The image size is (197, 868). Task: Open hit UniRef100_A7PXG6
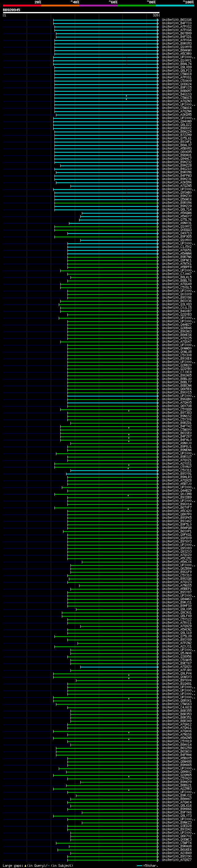(177, 30)
